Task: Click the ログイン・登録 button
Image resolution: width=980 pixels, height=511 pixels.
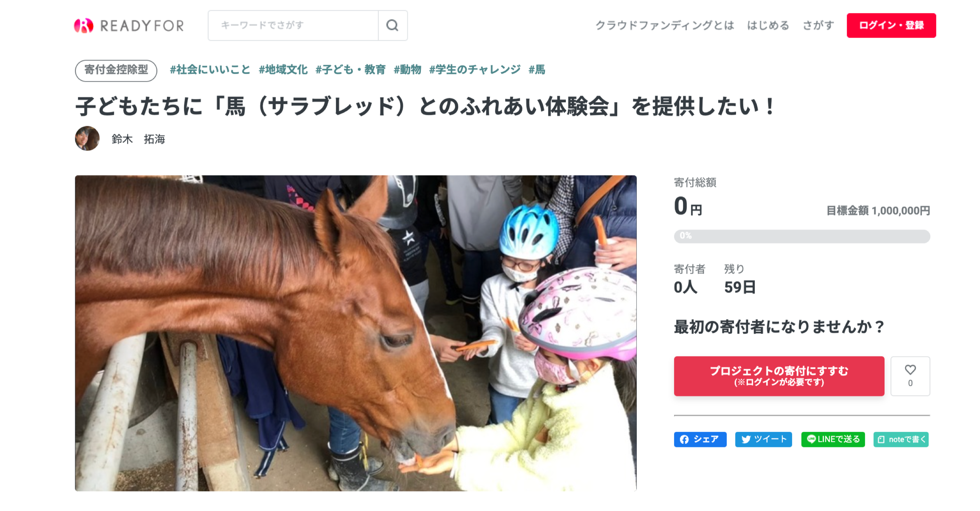Action: pyautogui.click(x=891, y=25)
